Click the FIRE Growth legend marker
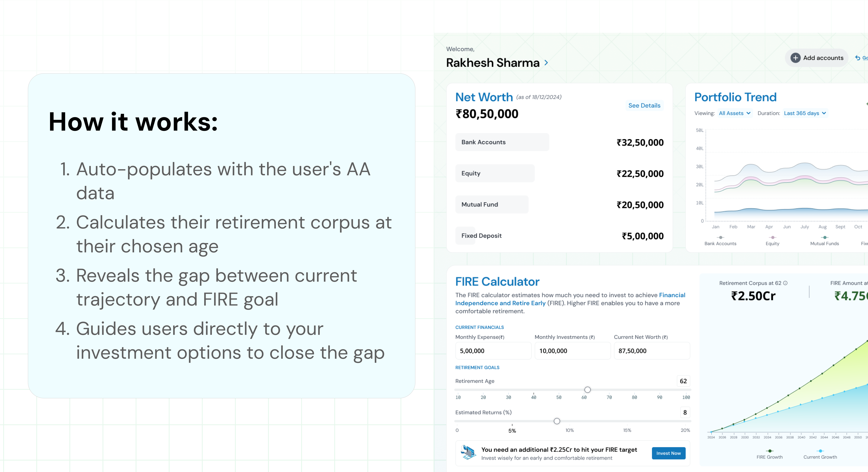868x472 pixels. tap(770, 451)
